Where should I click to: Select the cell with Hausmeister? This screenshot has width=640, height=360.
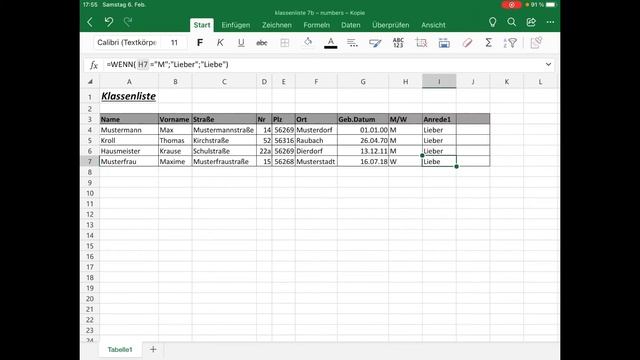point(129,151)
